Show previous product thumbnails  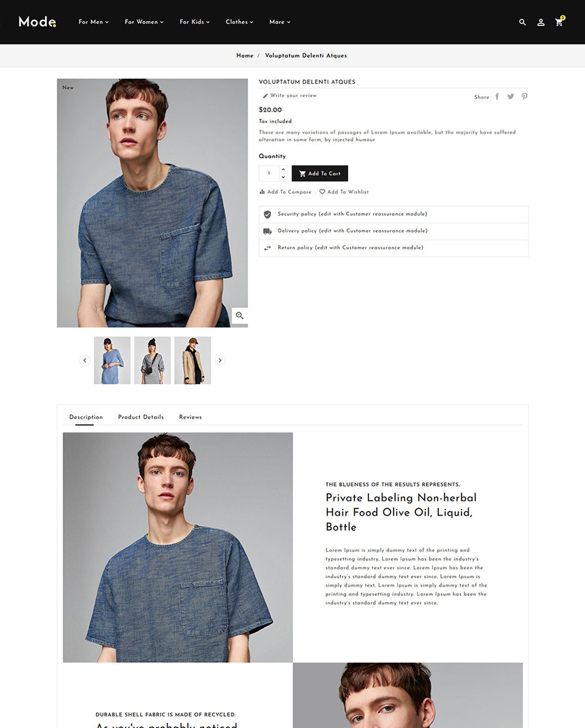85,360
